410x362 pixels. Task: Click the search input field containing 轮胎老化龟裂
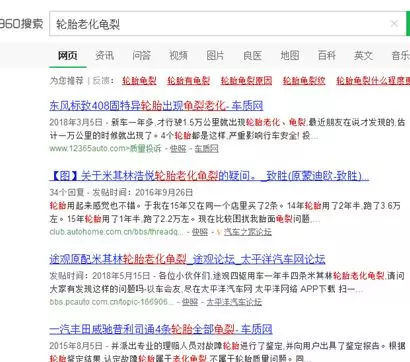point(219,24)
